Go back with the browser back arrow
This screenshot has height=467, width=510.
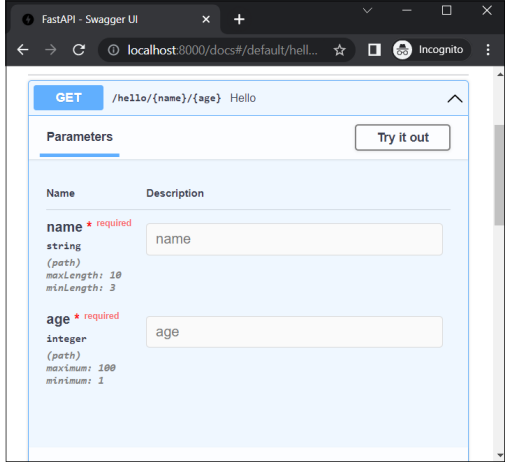tap(23, 50)
